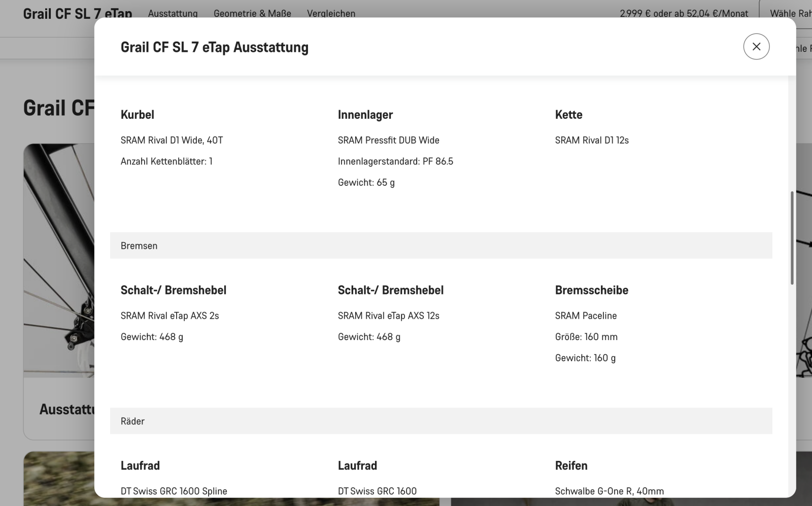The image size is (812, 506).
Task: Click Innenlagerstandard: PF 86.5 text
Action: (x=395, y=161)
